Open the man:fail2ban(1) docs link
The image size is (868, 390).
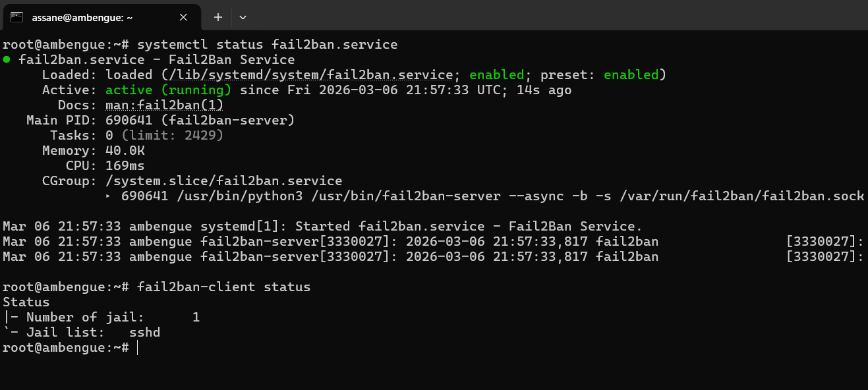[x=165, y=105]
